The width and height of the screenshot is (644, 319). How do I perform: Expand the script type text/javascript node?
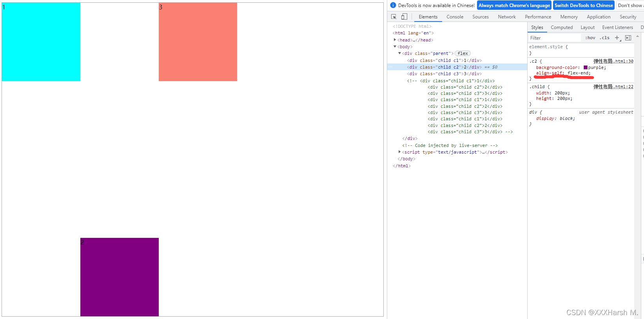[399, 152]
